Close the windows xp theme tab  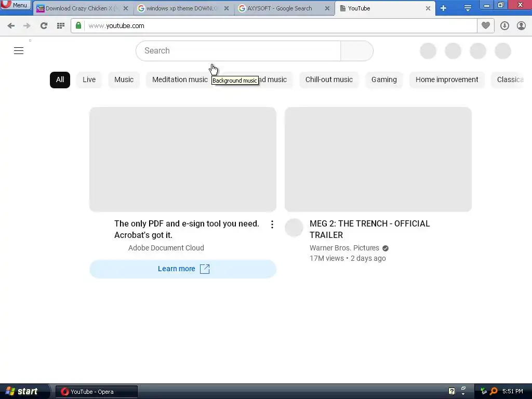click(x=227, y=8)
